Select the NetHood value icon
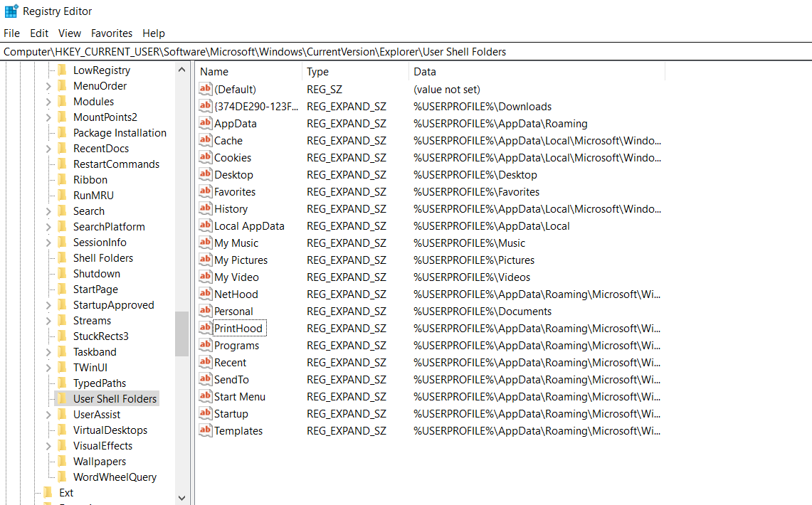 (206, 294)
